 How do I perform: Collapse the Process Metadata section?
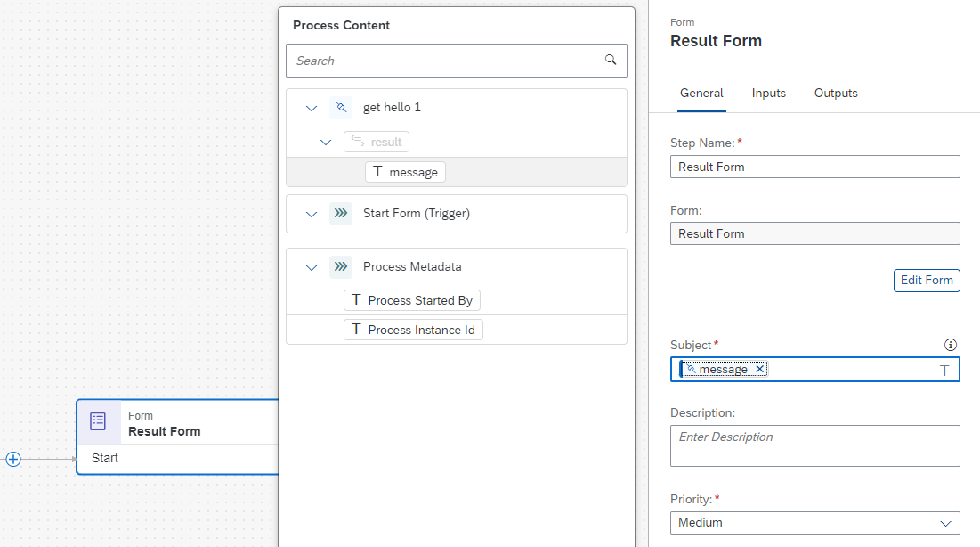(x=312, y=267)
